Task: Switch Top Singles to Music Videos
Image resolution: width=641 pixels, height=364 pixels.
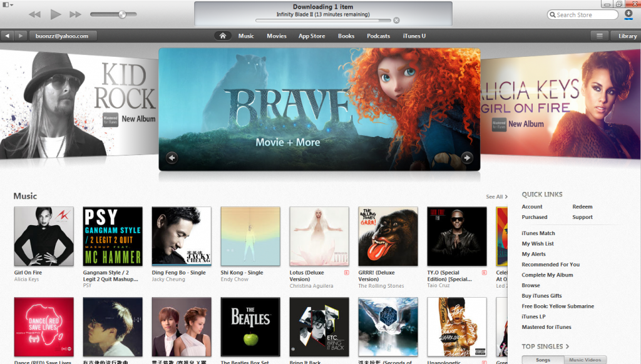Action: pyautogui.click(x=585, y=360)
